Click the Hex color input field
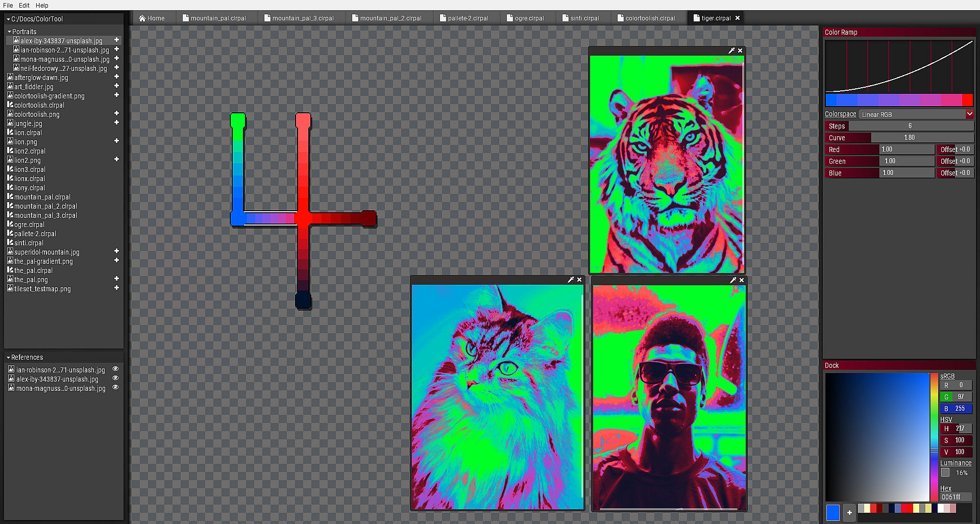980x524 pixels. tap(955, 497)
